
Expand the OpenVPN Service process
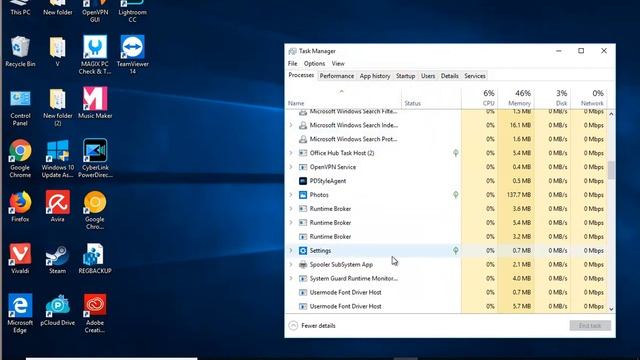click(x=291, y=167)
